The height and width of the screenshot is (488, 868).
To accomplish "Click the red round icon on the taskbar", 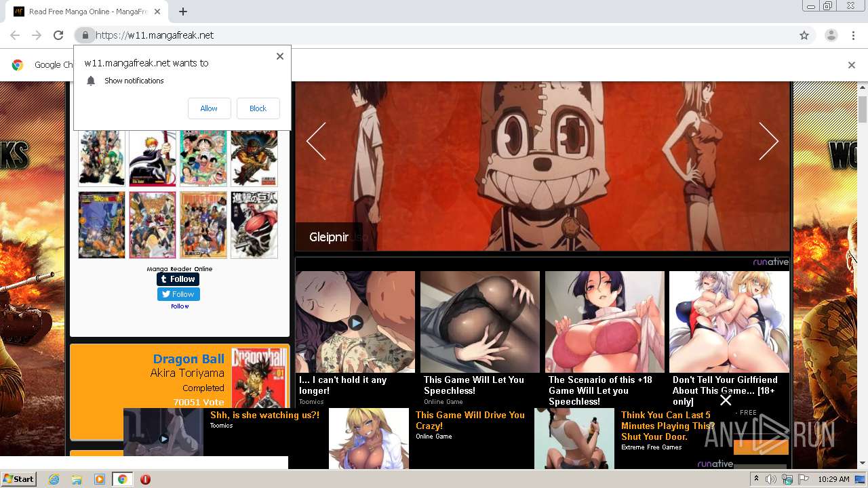I will 145,479.
